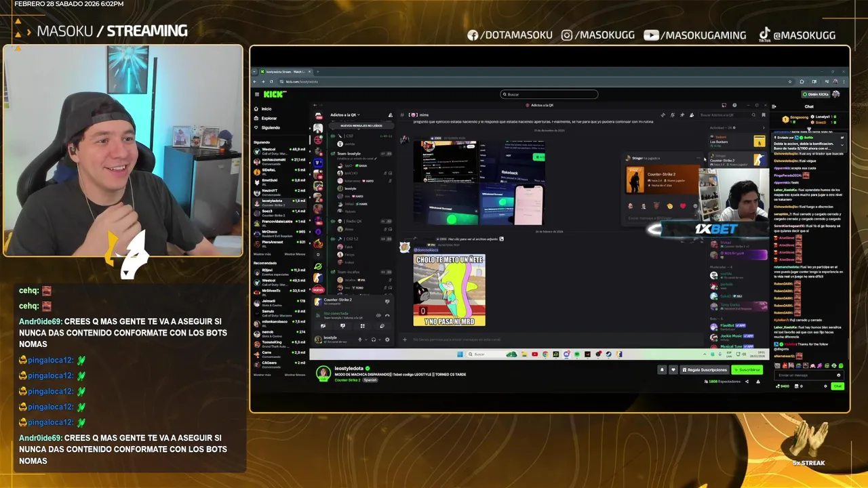The height and width of the screenshot is (488, 868).
Task: Open Windows Start button in streamed taskbar
Action: 460,354
